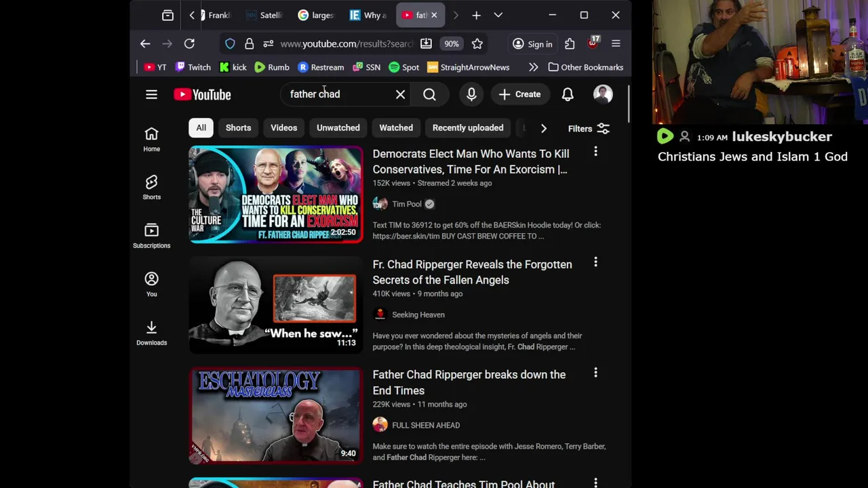View site security padlock info

point(249,43)
